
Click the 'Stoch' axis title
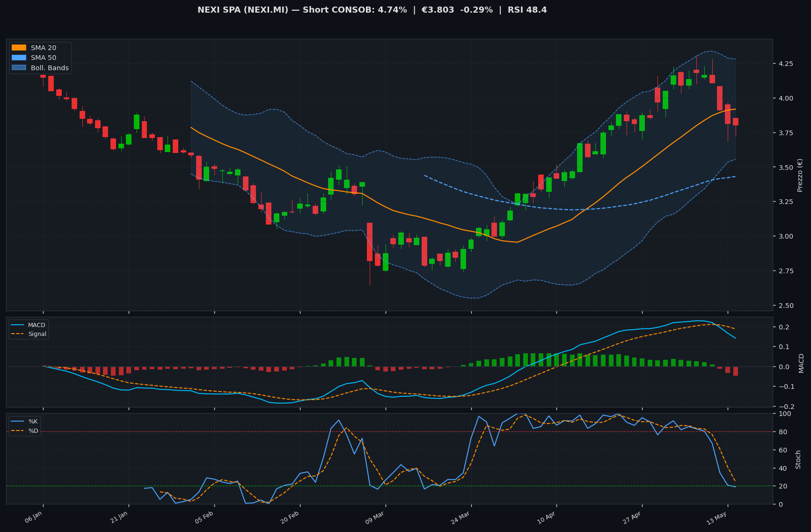798,459
